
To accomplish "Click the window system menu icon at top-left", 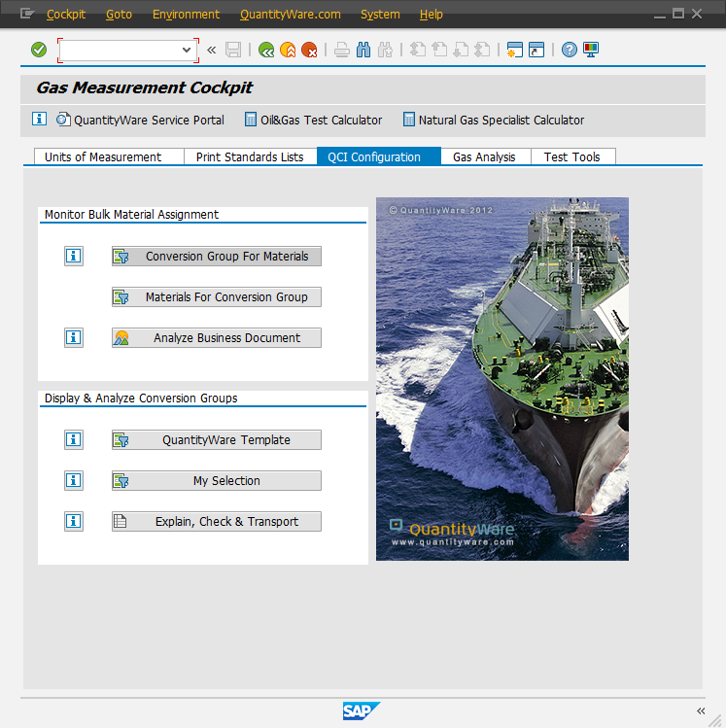I will pyautogui.click(x=27, y=14).
